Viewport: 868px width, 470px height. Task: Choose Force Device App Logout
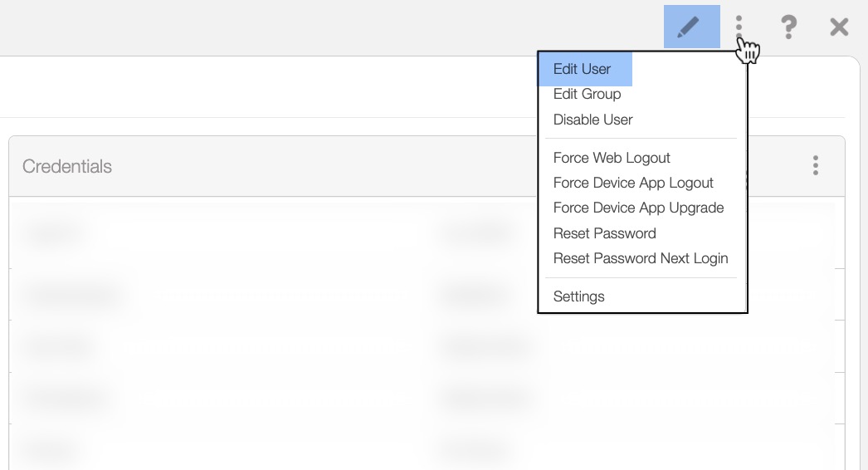[x=633, y=183]
